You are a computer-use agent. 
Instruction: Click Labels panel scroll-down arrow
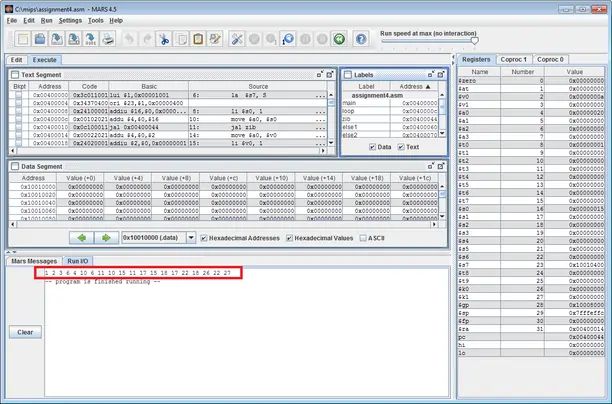tap(442, 133)
